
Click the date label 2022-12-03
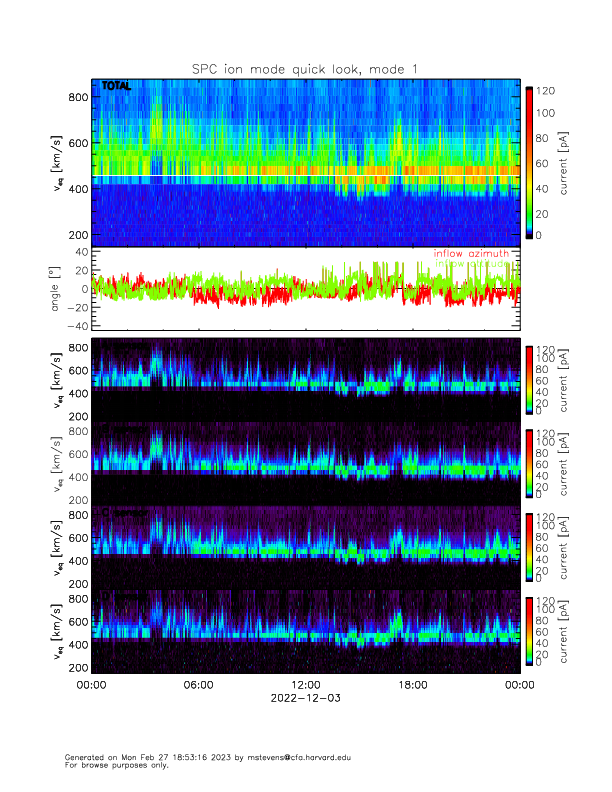tap(305, 698)
